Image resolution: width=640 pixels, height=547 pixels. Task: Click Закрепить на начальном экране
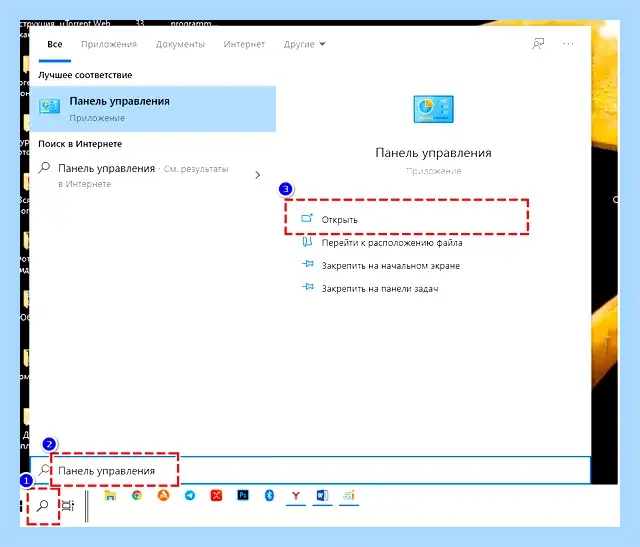pyautogui.click(x=391, y=266)
